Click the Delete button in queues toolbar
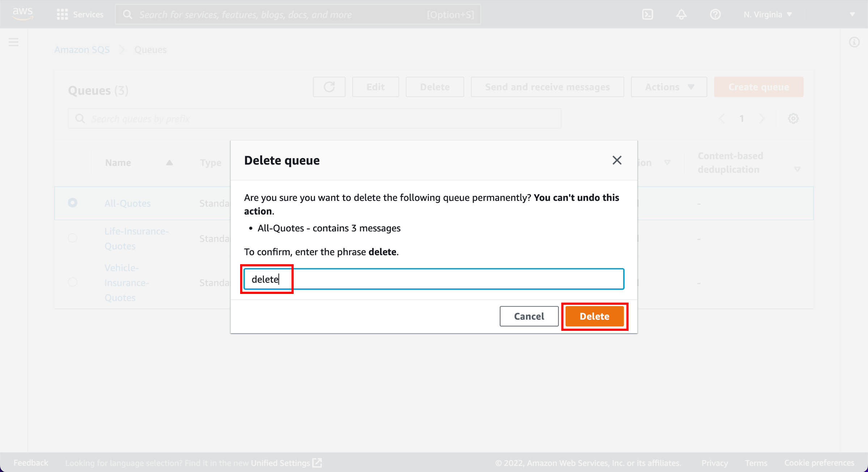 (x=435, y=87)
